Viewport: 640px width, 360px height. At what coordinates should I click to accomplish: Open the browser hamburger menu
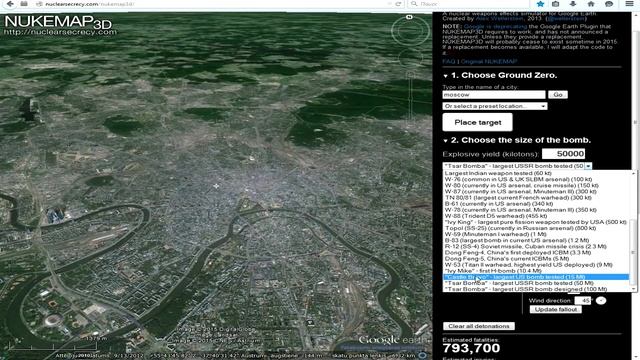coord(629,4)
